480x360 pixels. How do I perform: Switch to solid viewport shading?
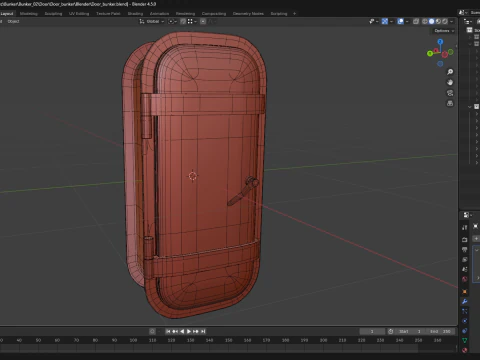pos(431,21)
